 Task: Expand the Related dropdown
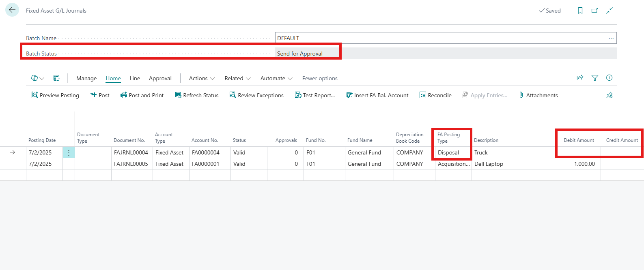237,78
